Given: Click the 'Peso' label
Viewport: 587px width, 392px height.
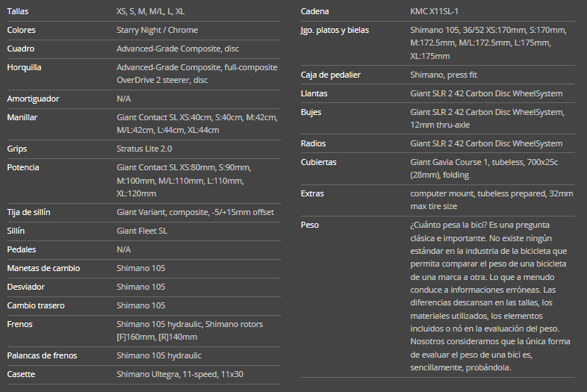Looking at the screenshot, I should click(x=310, y=225).
